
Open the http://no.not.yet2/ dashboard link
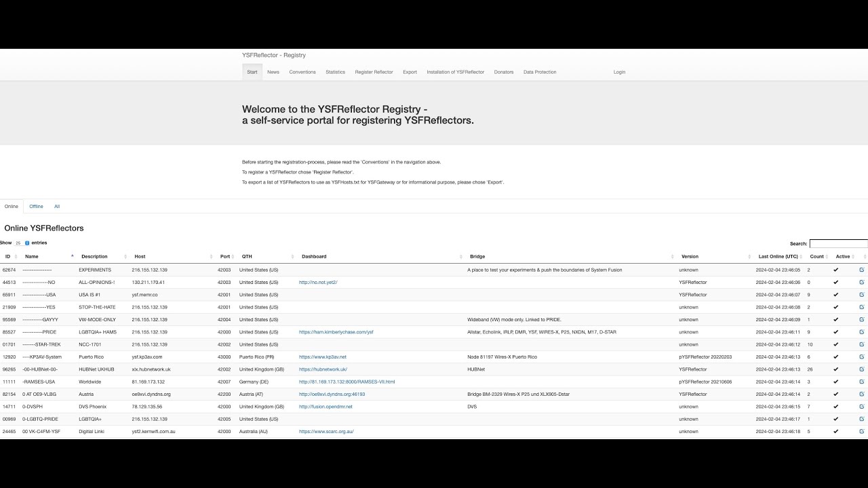click(318, 282)
